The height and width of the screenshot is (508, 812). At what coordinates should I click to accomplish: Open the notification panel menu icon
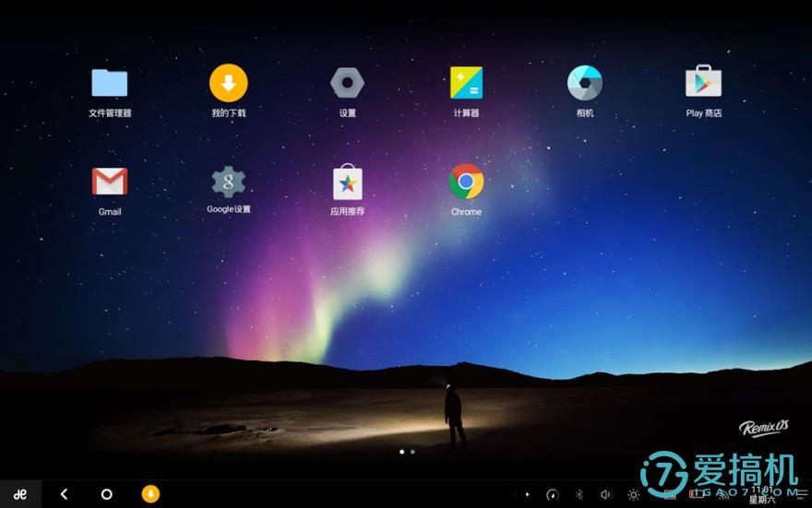click(x=801, y=494)
